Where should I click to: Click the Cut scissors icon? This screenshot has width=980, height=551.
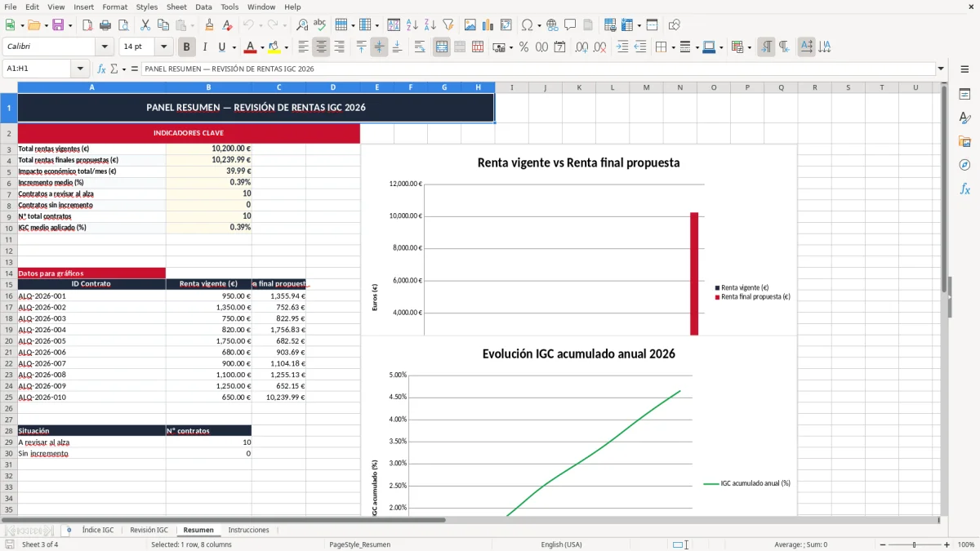(x=145, y=25)
